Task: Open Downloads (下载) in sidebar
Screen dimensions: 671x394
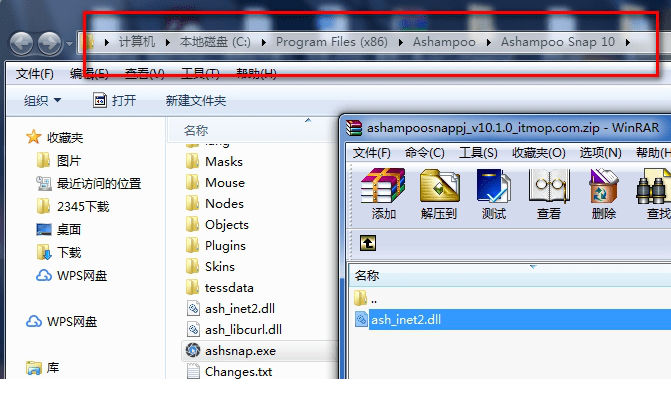Action: pos(59,252)
